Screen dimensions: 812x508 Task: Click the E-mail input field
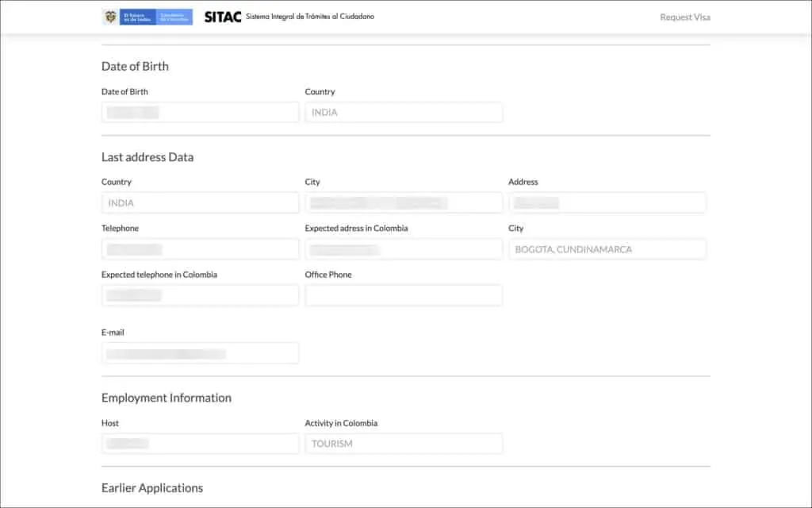coord(201,353)
